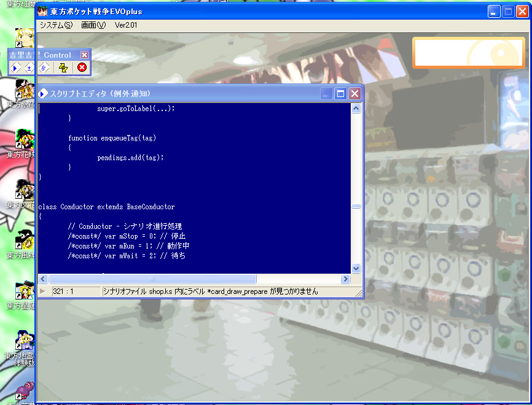The image size is (532, 405).
Task: Click the orange-bordered box in the game's corner
Action: tap(466, 52)
